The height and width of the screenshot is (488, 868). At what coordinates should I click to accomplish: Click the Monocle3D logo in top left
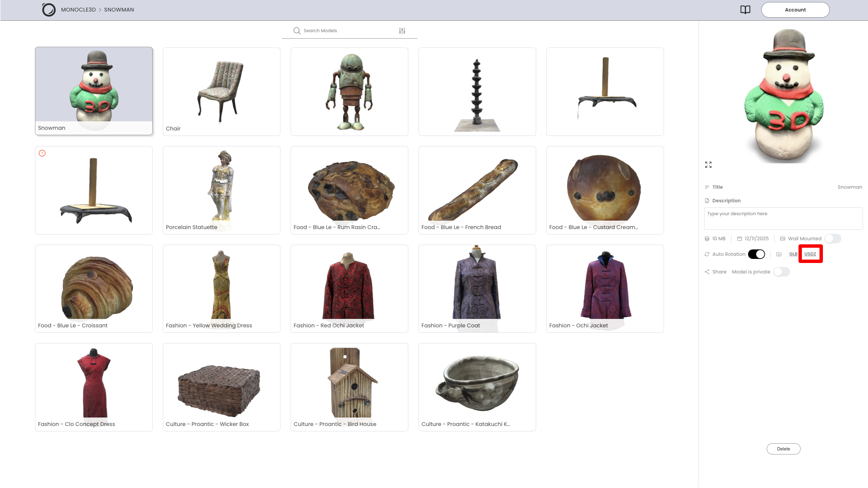coord(49,9)
